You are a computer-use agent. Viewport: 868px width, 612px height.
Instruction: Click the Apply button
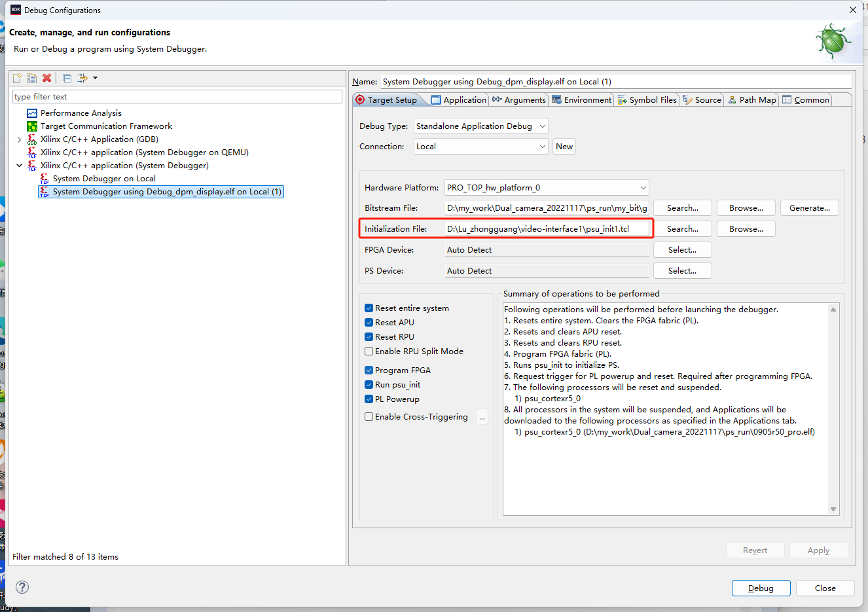tap(818, 550)
